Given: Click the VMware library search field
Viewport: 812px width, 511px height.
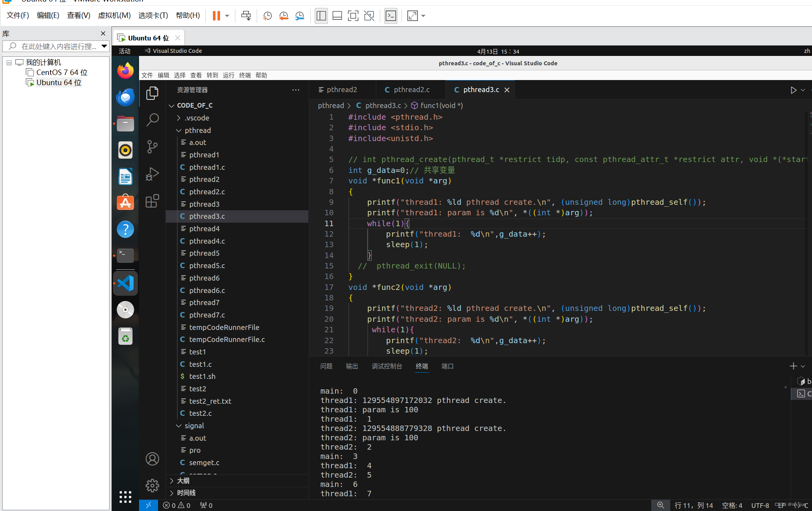Looking at the screenshot, I should point(58,46).
